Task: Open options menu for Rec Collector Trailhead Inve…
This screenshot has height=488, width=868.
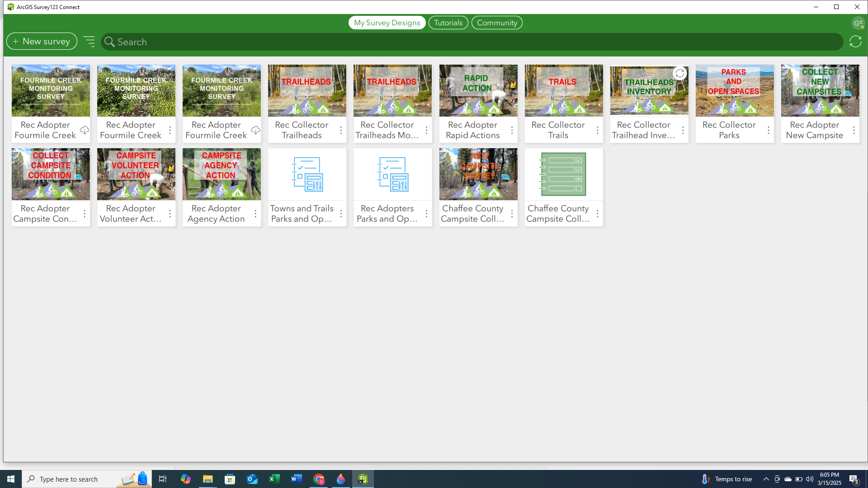Action: (x=683, y=130)
